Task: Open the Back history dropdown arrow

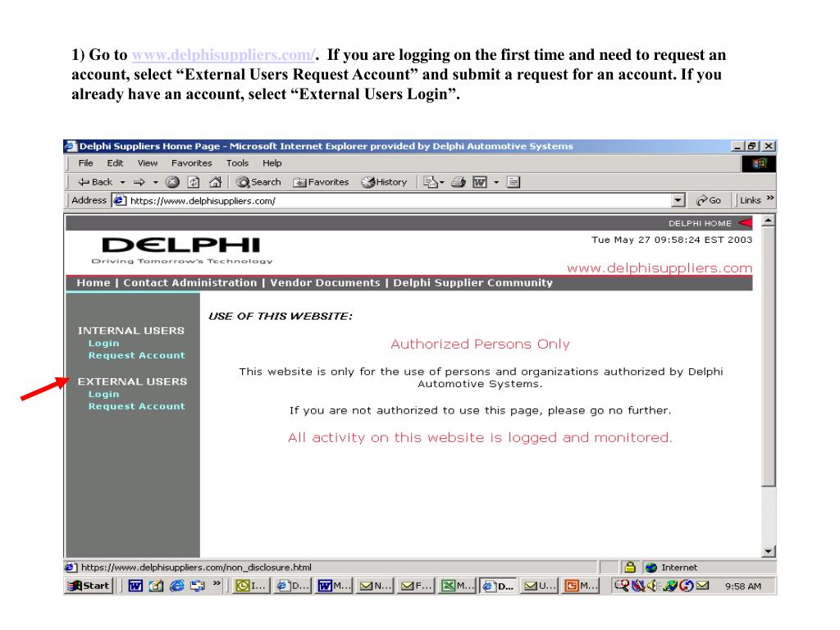Action: pos(123,182)
